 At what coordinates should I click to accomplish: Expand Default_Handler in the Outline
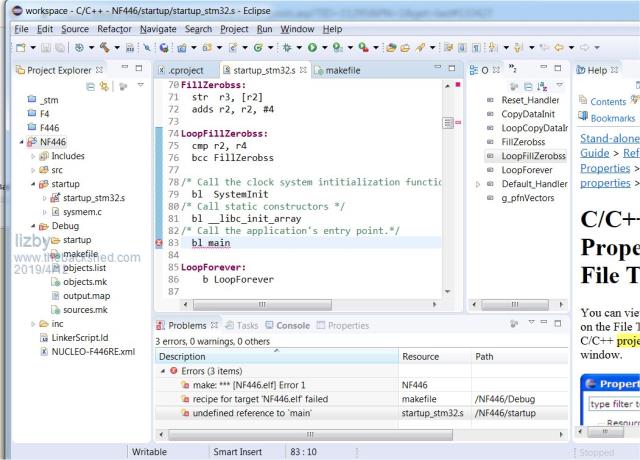tap(477, 184)
